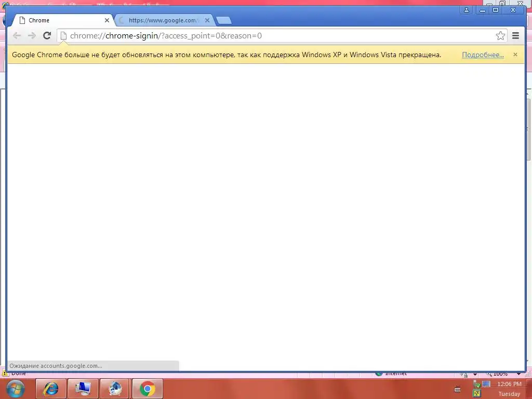Image resolution: width=532 pixels, height=399 pixels.
Task: Click the page icon in address bar
Action: coord(63,36)
